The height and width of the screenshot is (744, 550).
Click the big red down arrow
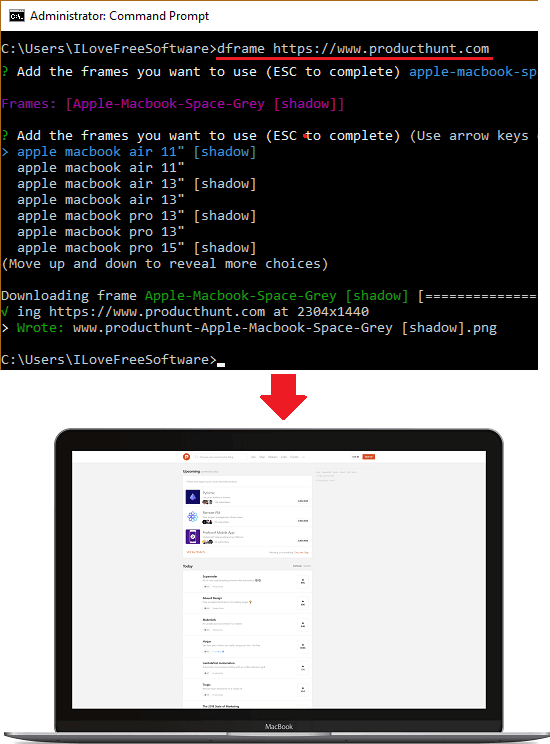tap(283, 397)
